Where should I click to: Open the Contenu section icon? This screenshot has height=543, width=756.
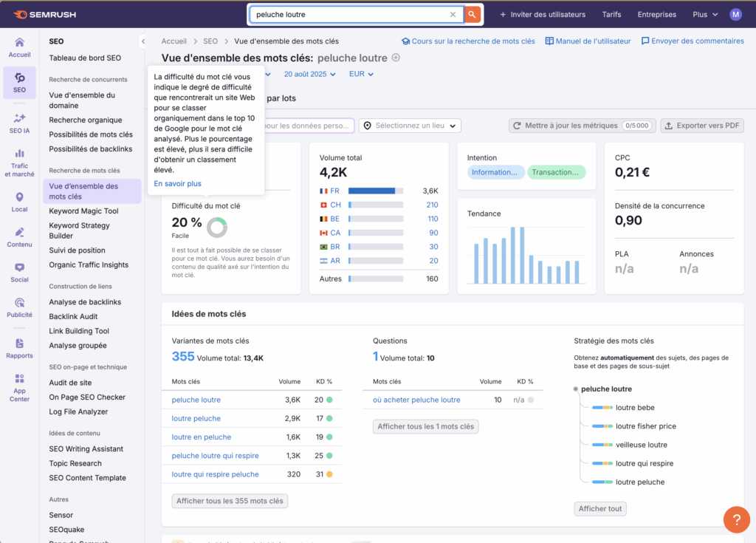[x=19, y=237]
